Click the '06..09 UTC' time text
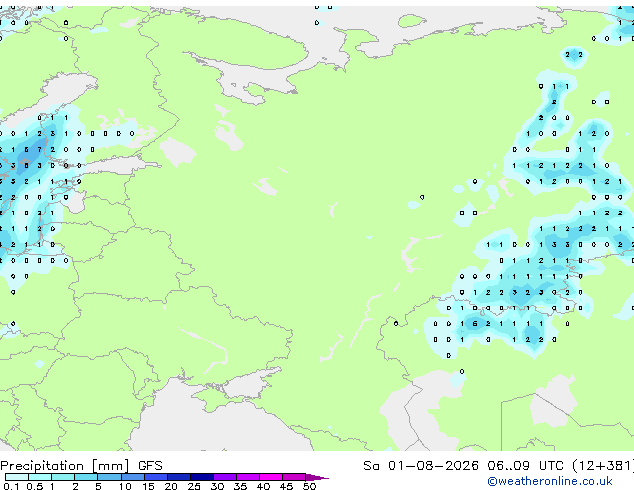 pos(525,466)
